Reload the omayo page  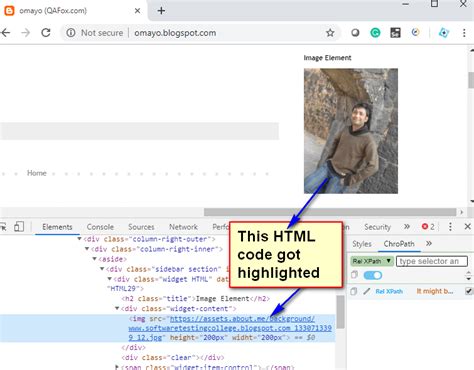46,33
